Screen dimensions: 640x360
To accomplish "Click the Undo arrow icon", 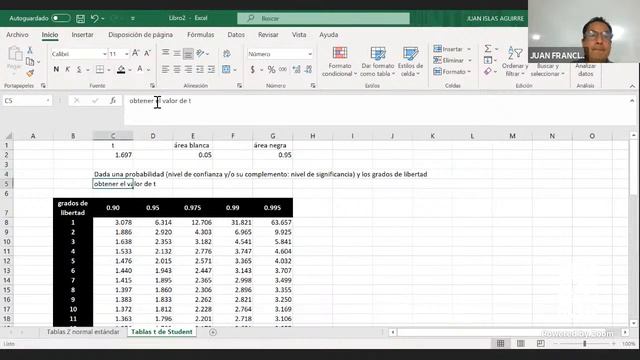I will [95, 18].
